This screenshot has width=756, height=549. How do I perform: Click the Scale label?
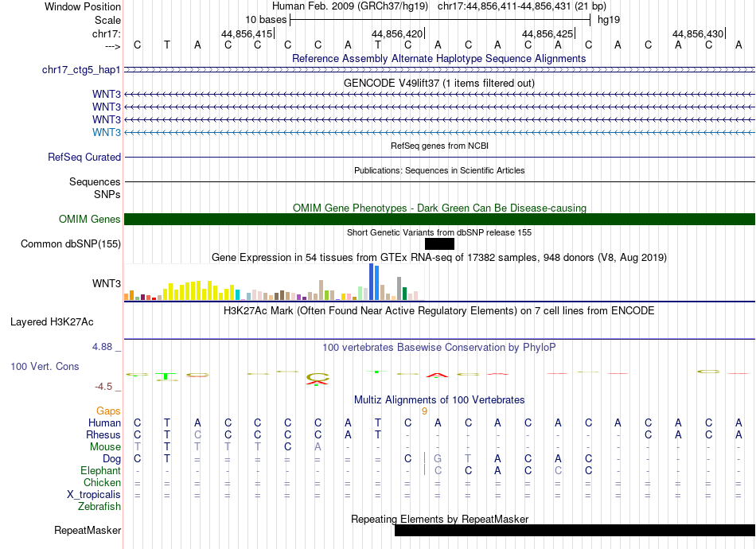[x=107, y=20]
